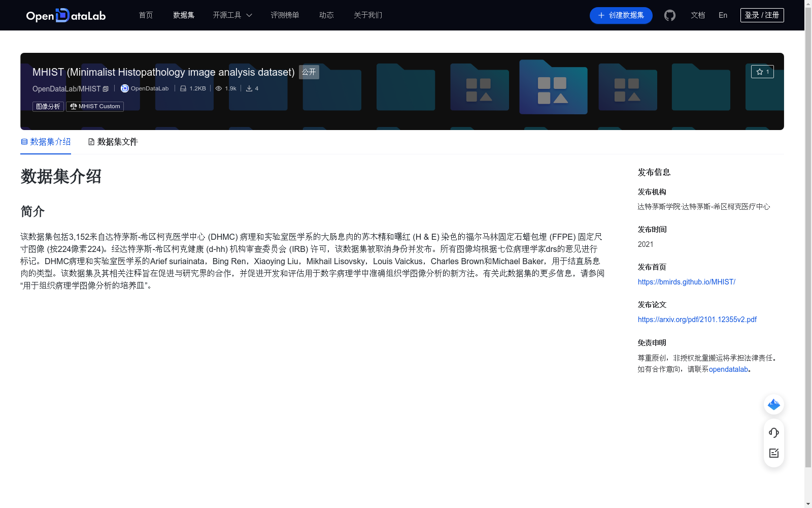Open 动态 navigation item

tap(326, 15)
